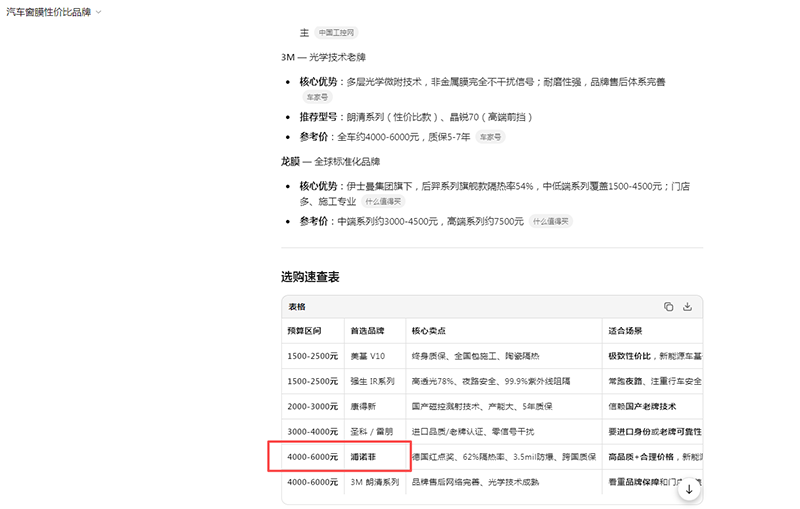Click the 浦诺菲 brand cell
The height and width of the screenshot is (509, 800).
pos(375,456)
